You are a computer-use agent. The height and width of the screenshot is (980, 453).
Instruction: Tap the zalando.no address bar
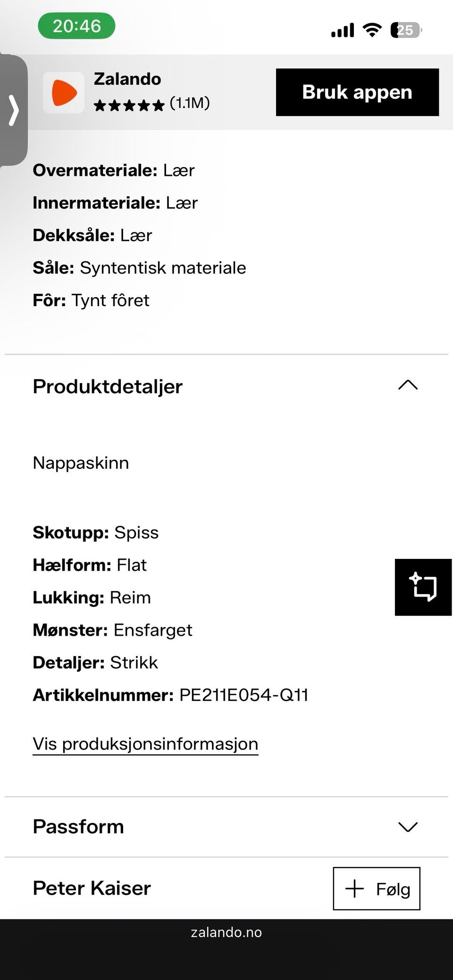pos(226,932)
